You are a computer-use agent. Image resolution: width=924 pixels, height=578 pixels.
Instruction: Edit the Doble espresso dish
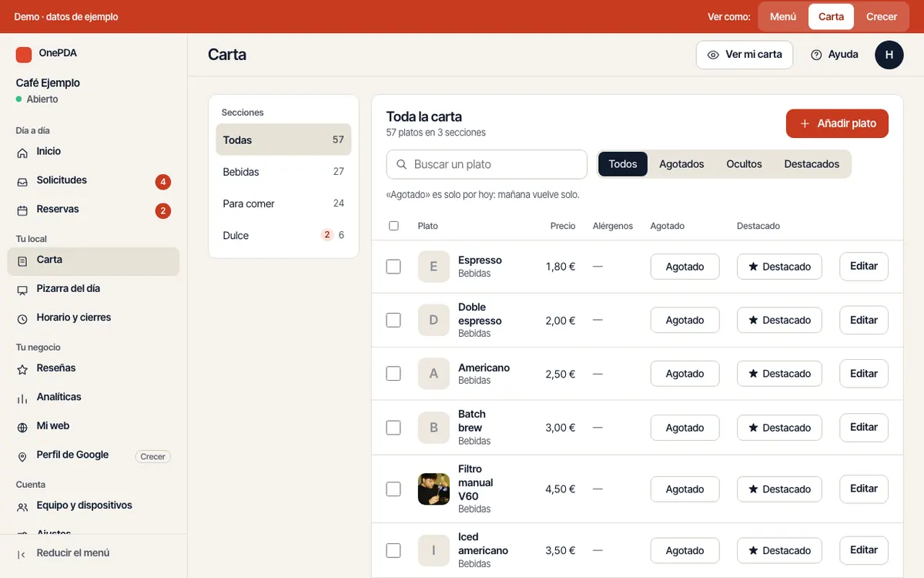click(x=864, y=320)
